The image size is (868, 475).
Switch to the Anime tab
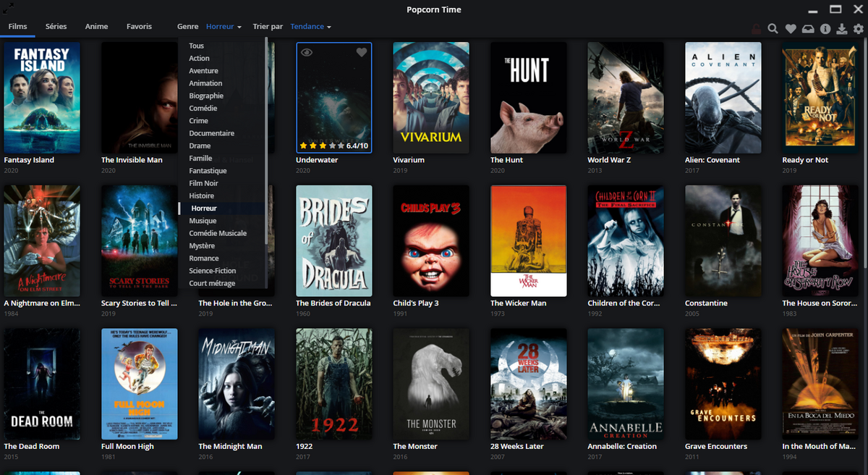96,27
